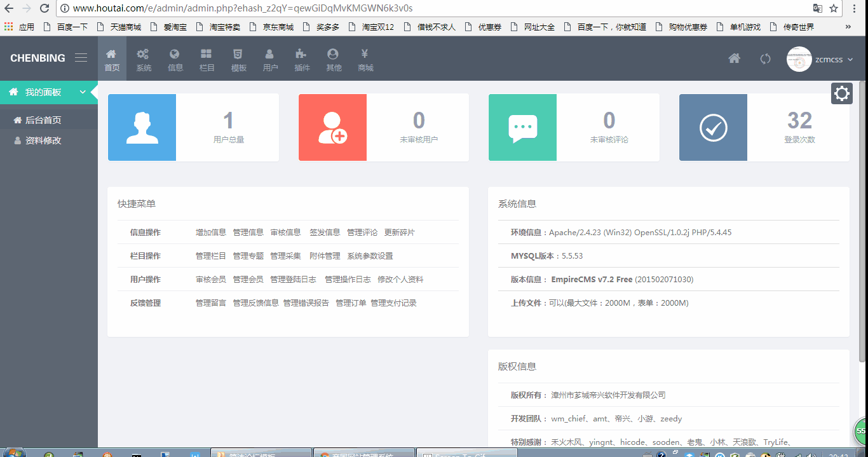868x457 pixels.
Task: Click 漳州市芗城帝兴软件开发有限公司 text
Action: (608, 395)
